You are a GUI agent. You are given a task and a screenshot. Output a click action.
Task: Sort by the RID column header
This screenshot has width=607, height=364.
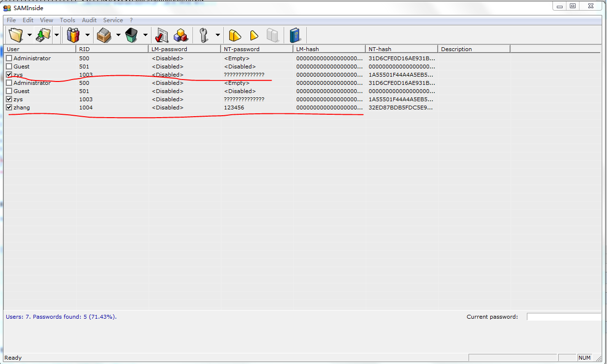112,49
